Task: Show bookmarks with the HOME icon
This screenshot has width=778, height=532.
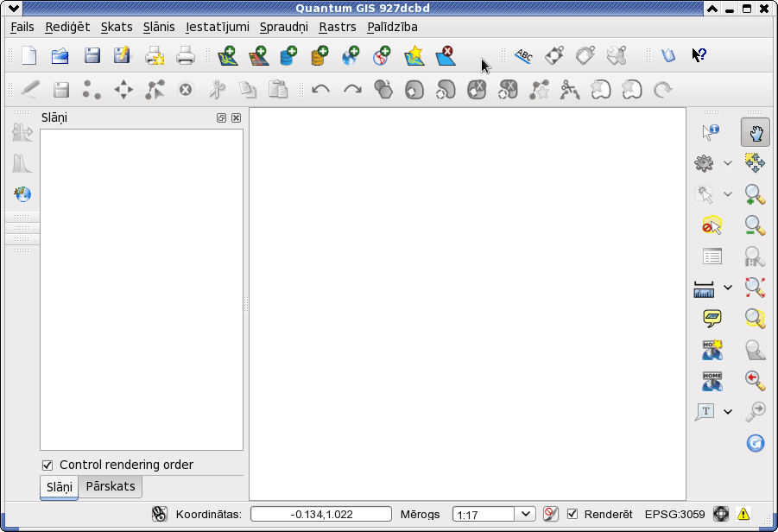Action: tap(712, 381)
